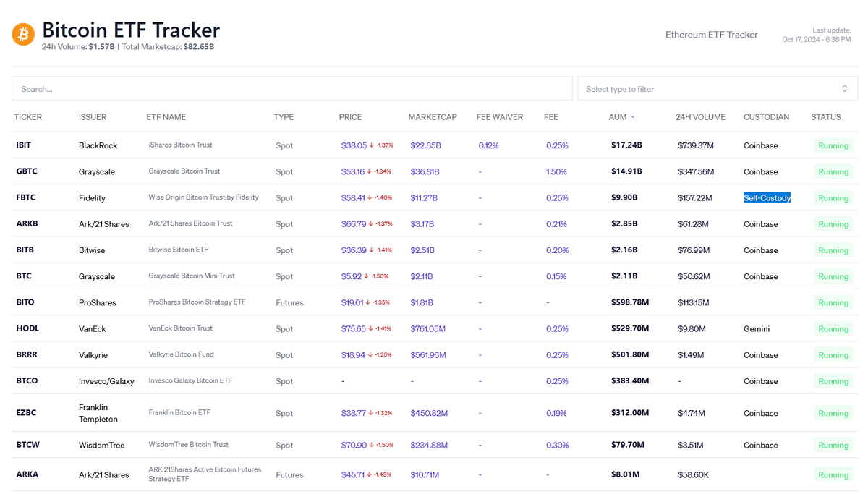The height and width of the screenshot is (494, 868).
Task: Click the Bitwise issuer cell
Action: pyautogui.click(x=92, y=250)
